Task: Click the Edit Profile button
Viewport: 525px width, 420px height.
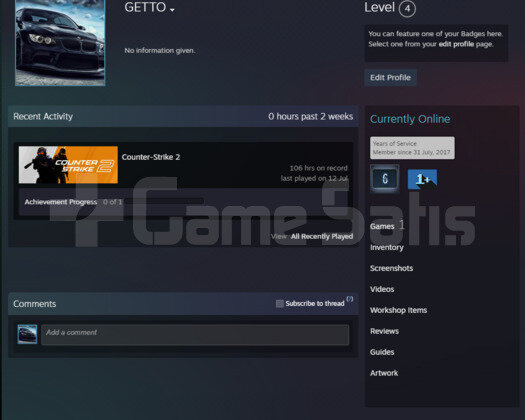Action: click(x=390, y=78)
